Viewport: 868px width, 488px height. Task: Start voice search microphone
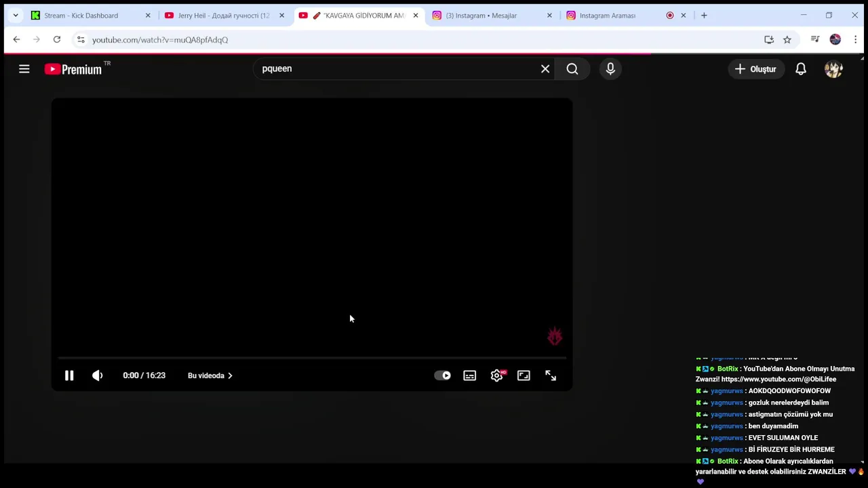click(x=610, y=68)
